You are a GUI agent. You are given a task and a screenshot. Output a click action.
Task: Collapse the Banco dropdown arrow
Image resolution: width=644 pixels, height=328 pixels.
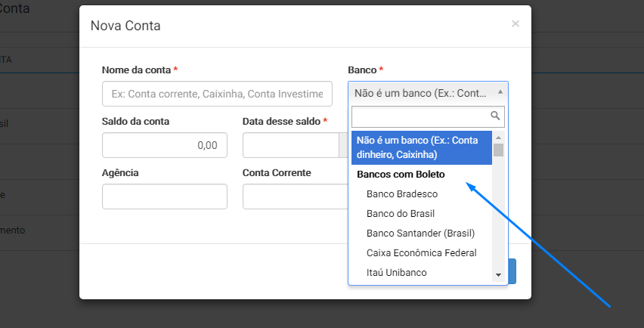click(x=500, y=92)
